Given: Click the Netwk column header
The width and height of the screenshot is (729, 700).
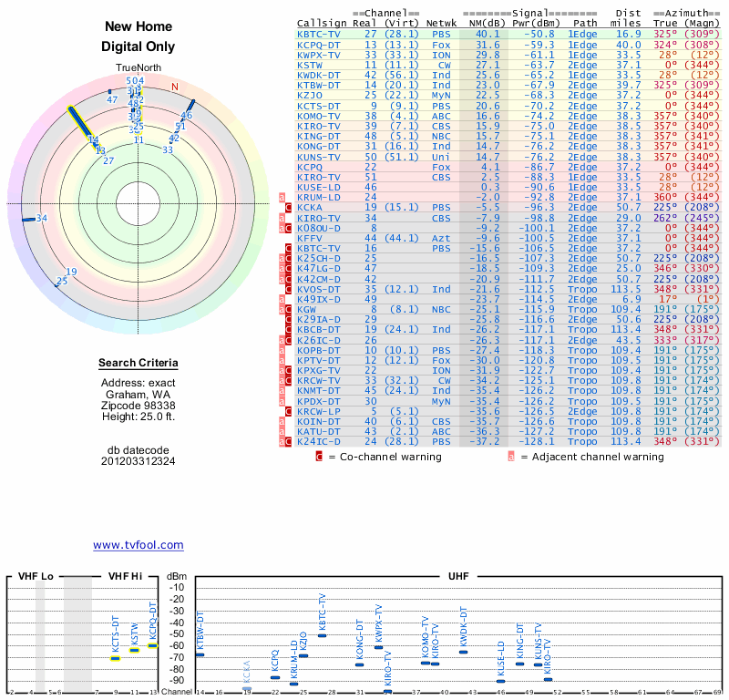Looking at the screenshot, I should point(442,24).
